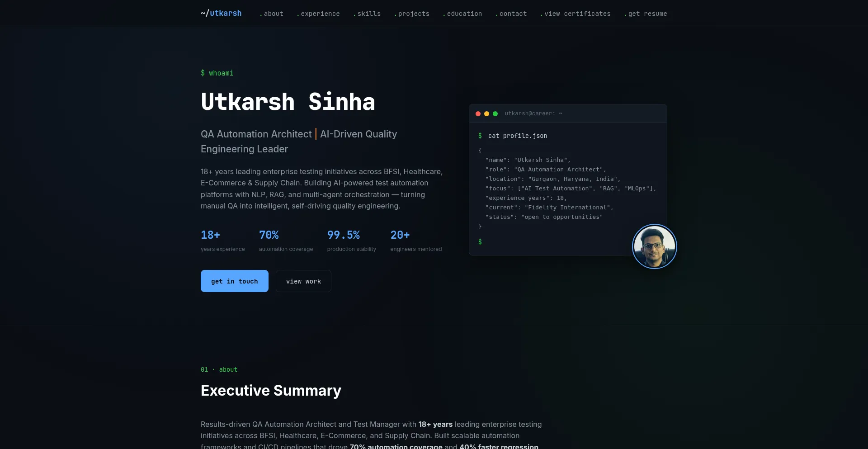The width and height of the screenshot is (868, 449).
Task: Click the green '$' prompt at terminal bottom
Action: [480, 242]
